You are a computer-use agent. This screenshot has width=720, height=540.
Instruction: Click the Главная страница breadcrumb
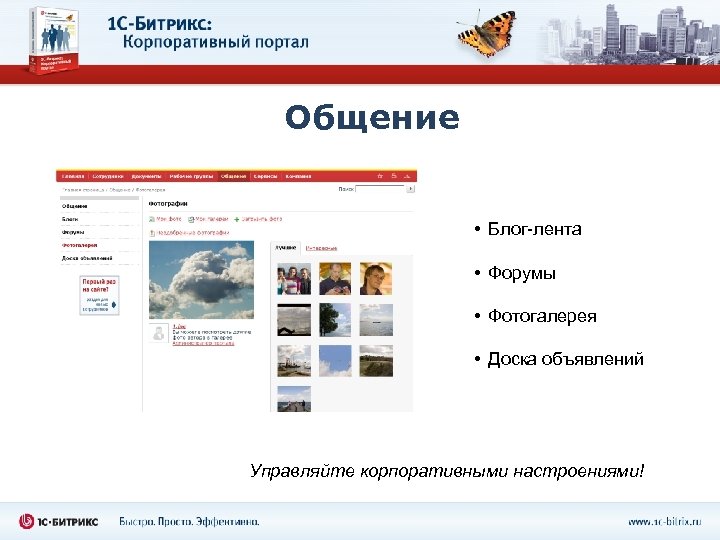pos(83,189)
